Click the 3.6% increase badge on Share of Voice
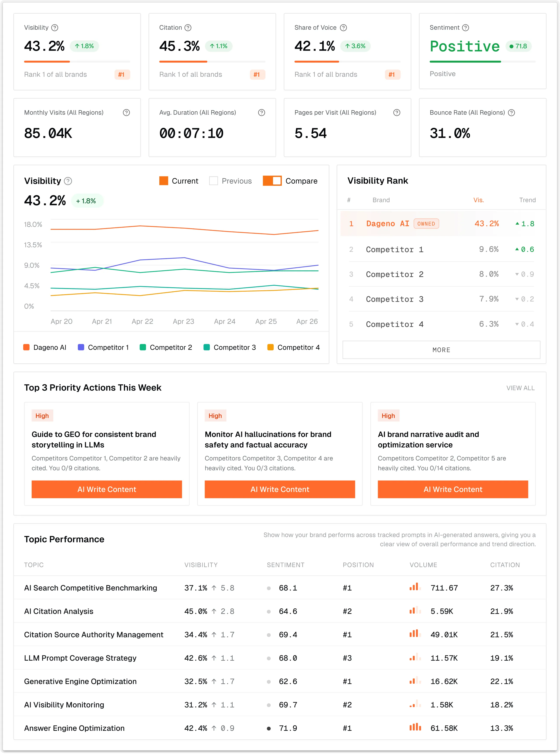The height and width of the screenshot is (754, 560). 355,46
